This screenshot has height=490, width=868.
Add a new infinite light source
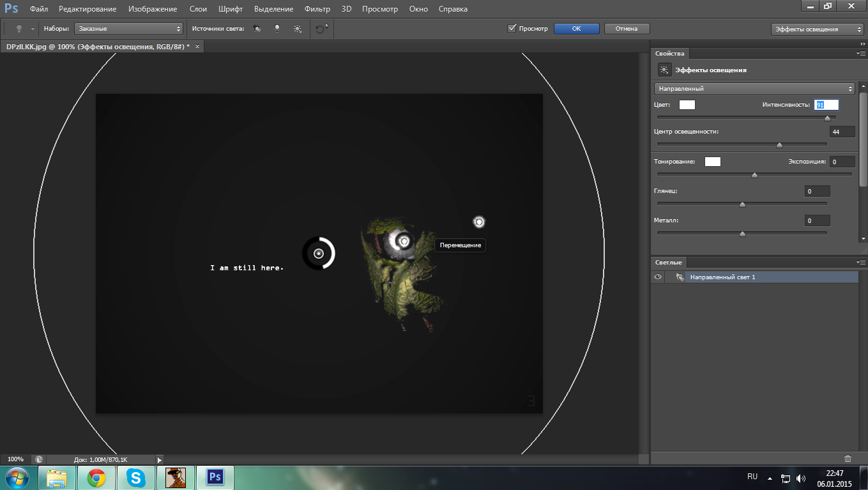coord(297,29)
